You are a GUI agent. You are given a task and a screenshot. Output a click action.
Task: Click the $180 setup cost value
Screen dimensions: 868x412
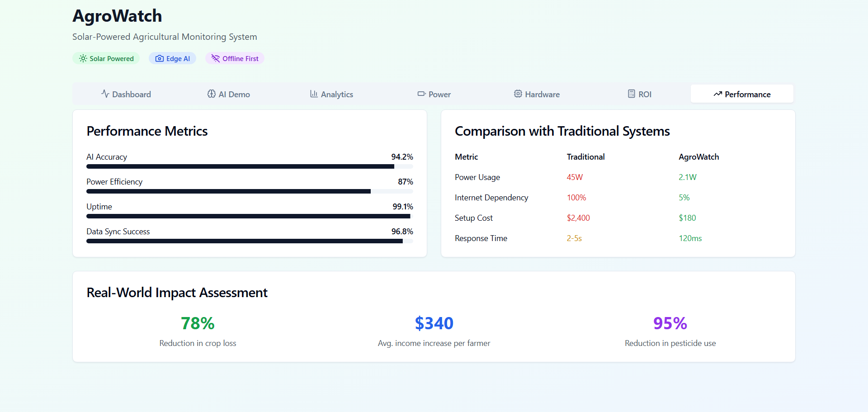point(687,218)
